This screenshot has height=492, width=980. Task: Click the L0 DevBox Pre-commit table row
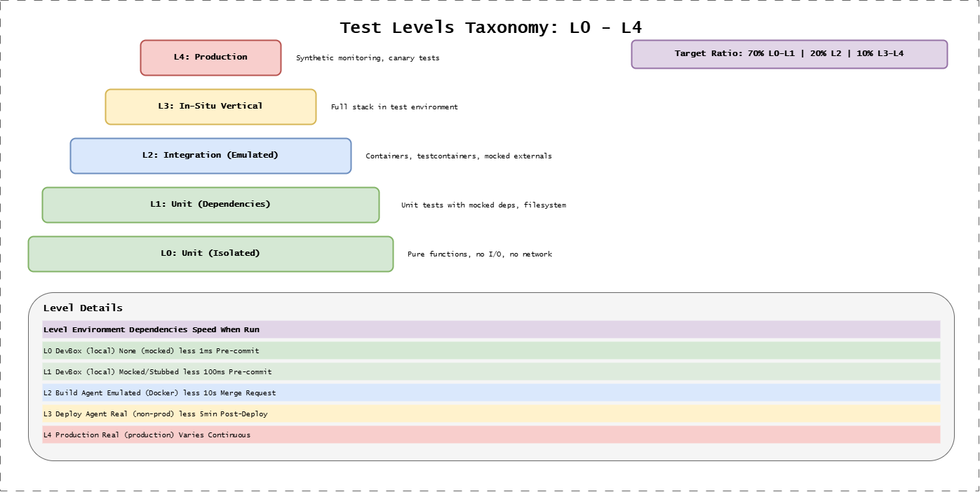tap(490, 350)
